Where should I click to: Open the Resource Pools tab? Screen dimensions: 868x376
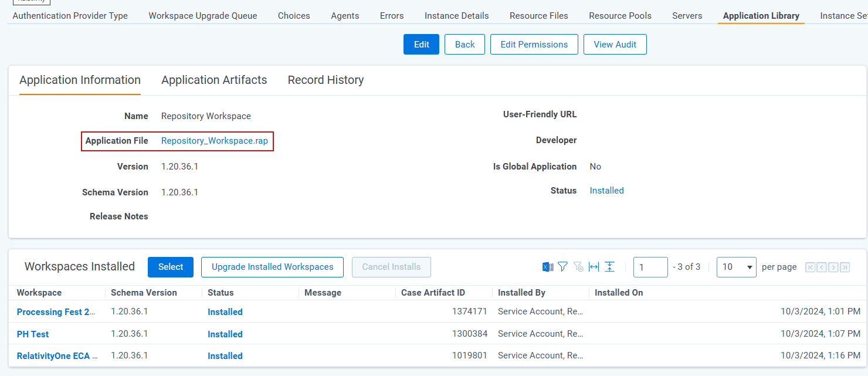(621, 16)
